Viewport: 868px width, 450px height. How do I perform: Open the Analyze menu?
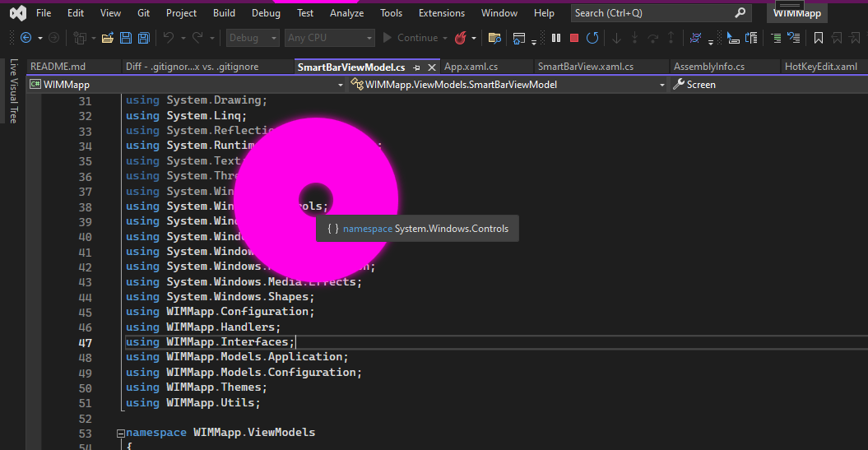pyautogui.click(x=346, y=12)
